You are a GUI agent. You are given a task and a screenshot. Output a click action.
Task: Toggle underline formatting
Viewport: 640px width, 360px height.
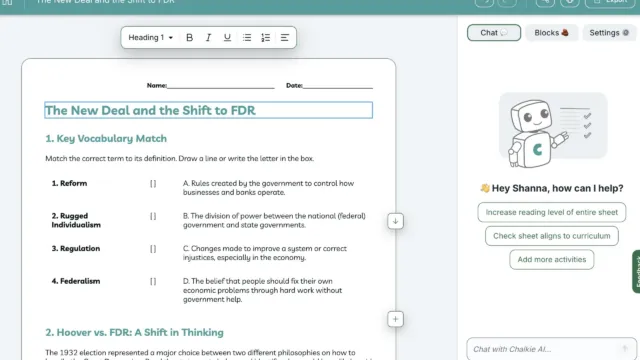point(227,38)
